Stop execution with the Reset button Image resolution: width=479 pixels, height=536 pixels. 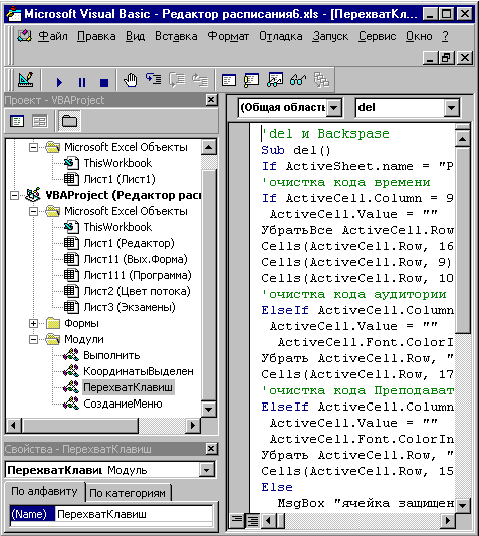point(104,82)
